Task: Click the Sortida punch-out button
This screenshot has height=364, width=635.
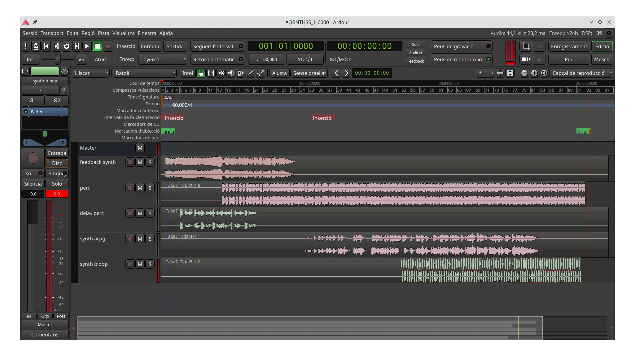Action: pyautogui.click(x=175, y=46)
